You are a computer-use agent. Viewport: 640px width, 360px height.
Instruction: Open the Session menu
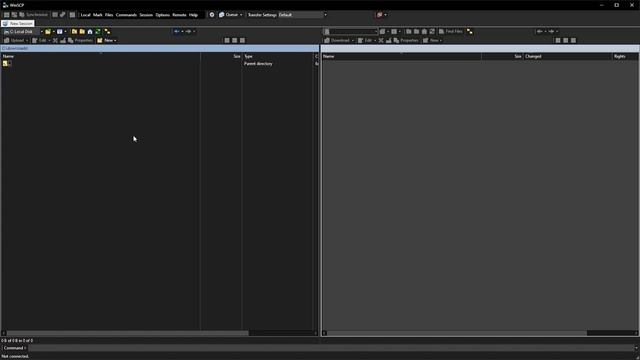(x=146, y=15)
